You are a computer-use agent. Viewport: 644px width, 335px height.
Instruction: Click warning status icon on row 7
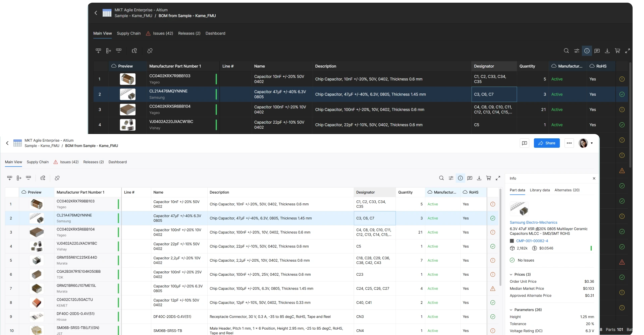pyautogui.click(x=493, y=288)
